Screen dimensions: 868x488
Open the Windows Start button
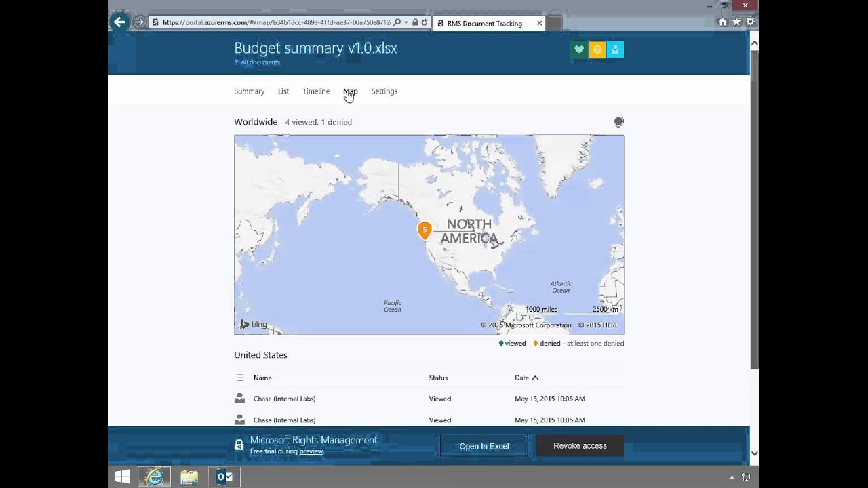[122, 477]
